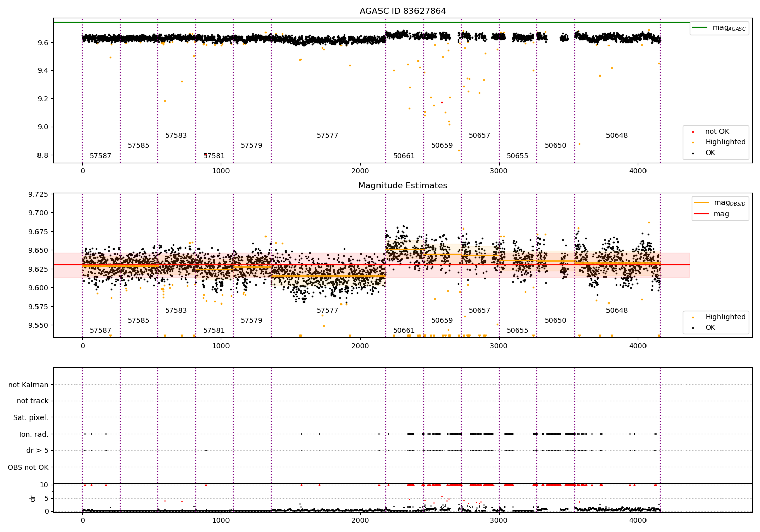Select the 'not OK' legend entry
This screenshot has width=760, height=532.
717,132
